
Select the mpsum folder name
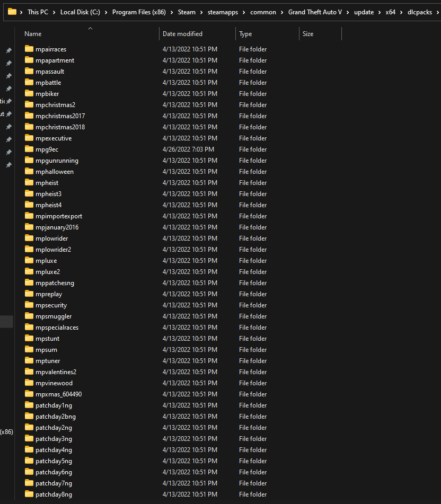pyautogui.click(x=46, y=349)
